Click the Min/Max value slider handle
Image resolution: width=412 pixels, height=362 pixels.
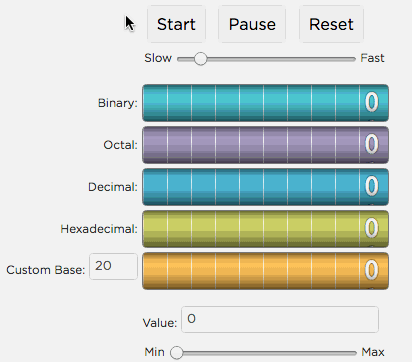point(177,353)
